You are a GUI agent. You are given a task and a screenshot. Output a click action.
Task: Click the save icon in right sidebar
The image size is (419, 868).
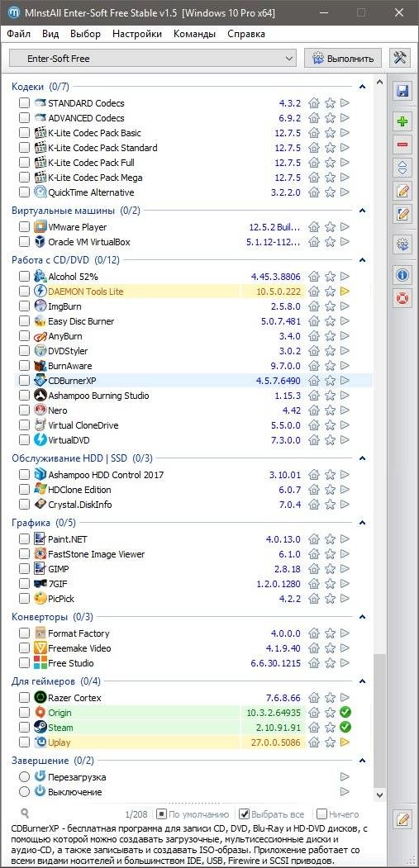402,92
